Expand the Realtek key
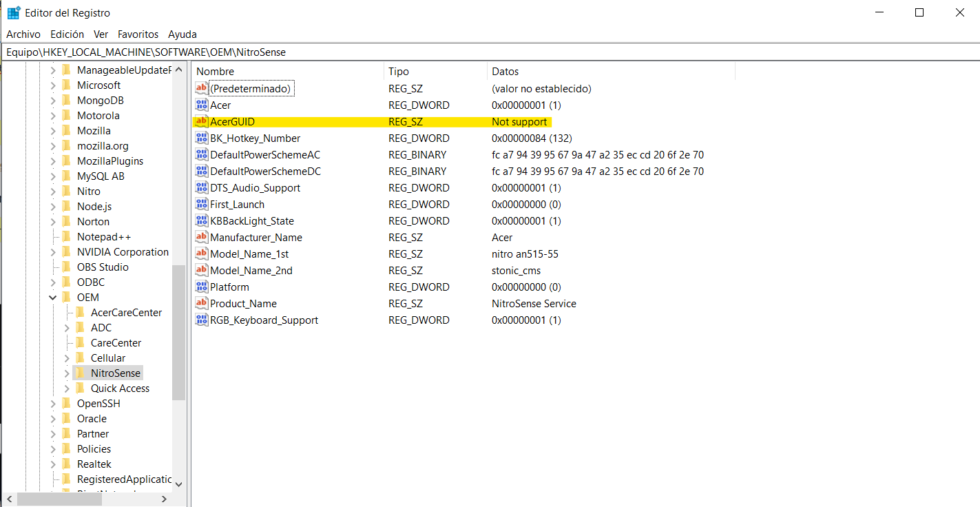 [53, 464]
